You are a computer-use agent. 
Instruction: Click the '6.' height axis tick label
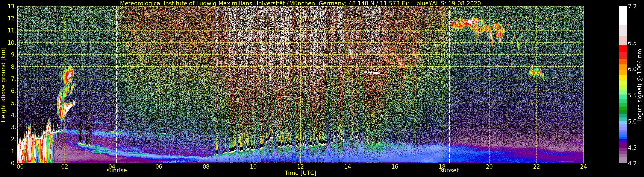tap(14, 91)
